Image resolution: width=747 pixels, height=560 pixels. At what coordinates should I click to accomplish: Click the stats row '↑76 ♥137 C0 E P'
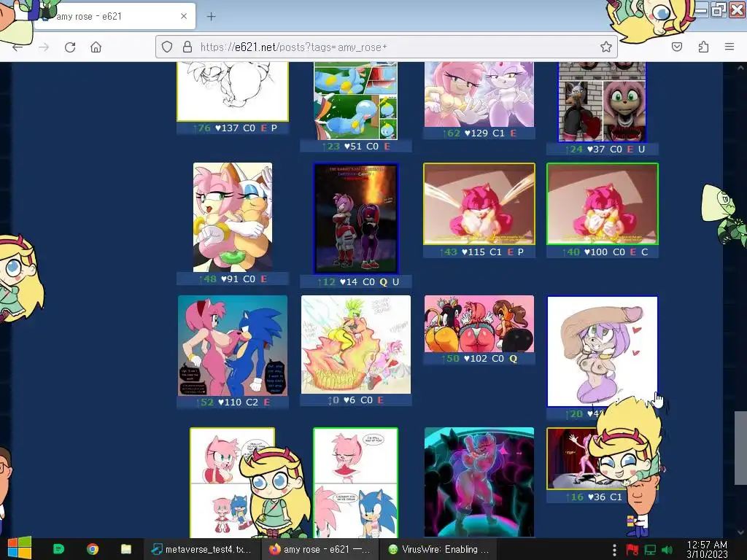click(233, 128)
